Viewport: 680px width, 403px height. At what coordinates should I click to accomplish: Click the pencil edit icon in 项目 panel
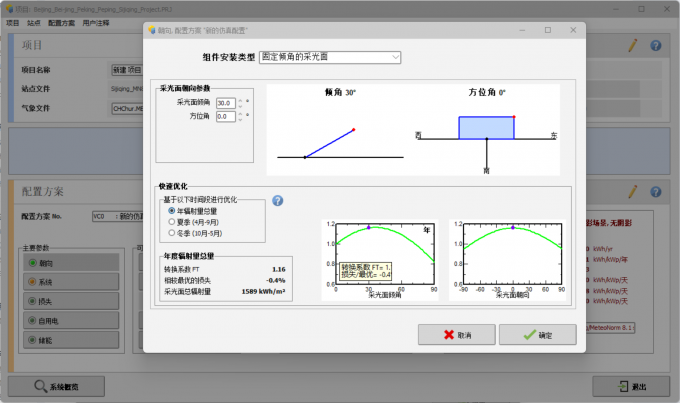tap(632, 45)
